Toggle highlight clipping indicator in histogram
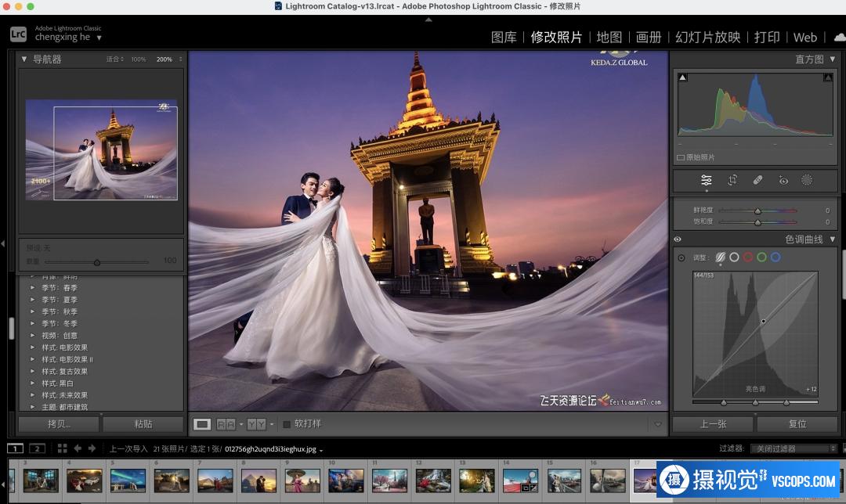The width and height of the screenshot is (846, 504). tap(828, 77)
